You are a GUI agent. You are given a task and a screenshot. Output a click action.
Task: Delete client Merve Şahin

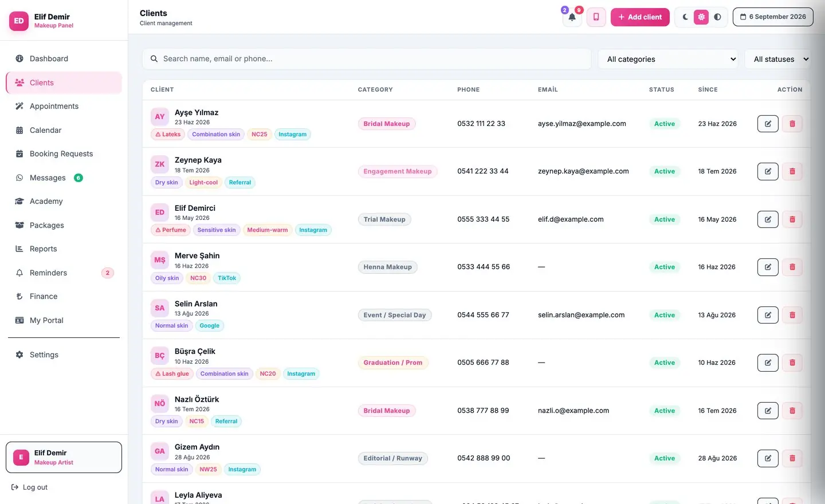pyautogui.click(x=792, y=267)
